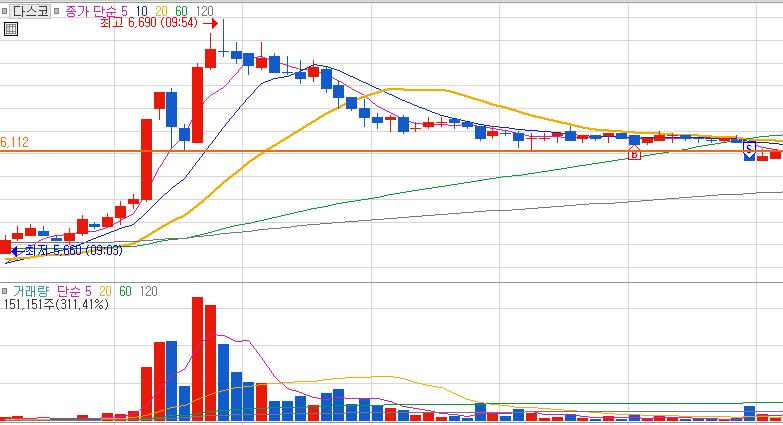Select the gray 120 price moving average

click(x=204, y=11)
